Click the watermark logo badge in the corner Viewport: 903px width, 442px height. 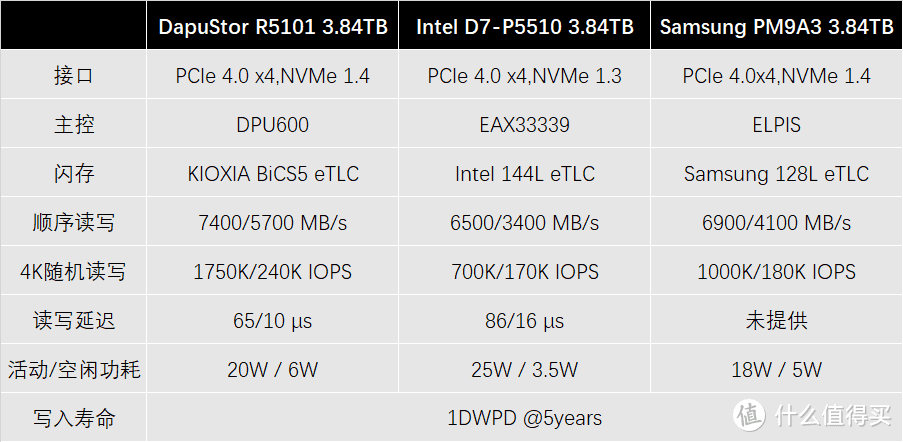click(x=754, y=415)
